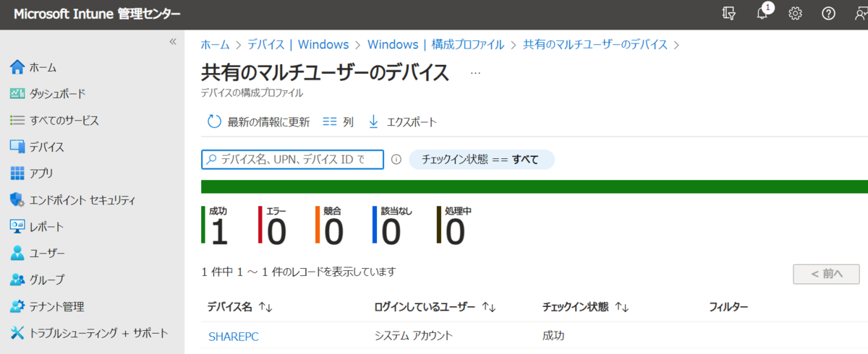Open the settings gear icon
Screen dimensions: 868x354
796,14
